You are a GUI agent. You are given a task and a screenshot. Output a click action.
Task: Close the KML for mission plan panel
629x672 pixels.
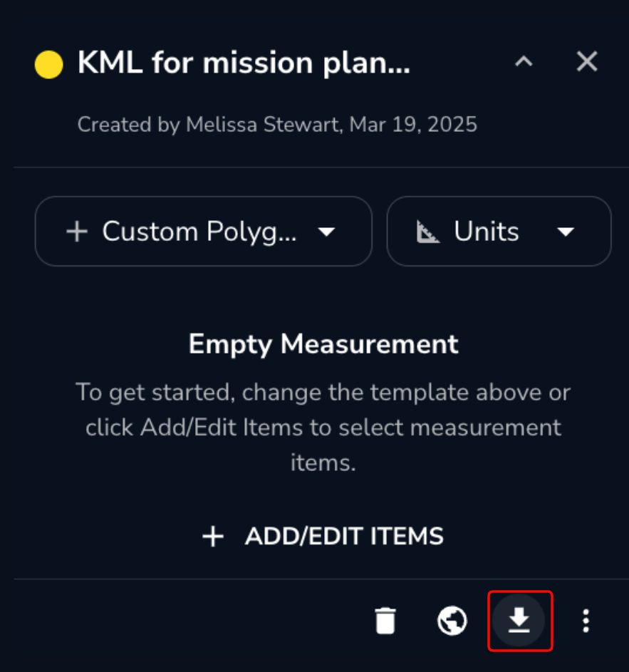586,62
